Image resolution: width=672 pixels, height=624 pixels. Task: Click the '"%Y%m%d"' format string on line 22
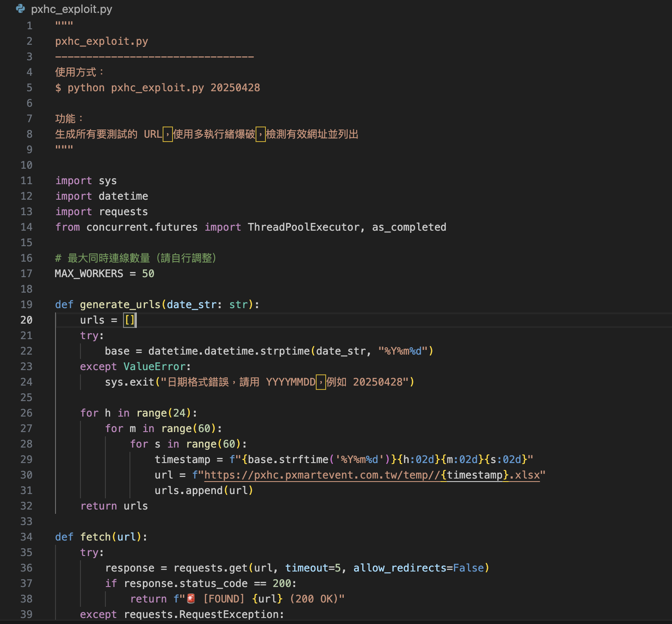tap(403, 351)
